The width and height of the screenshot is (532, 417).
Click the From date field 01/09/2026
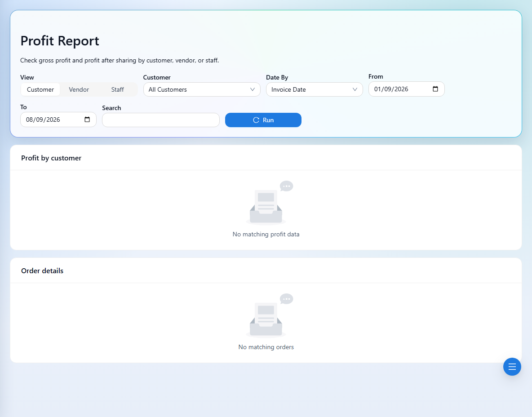coord(407,89)
